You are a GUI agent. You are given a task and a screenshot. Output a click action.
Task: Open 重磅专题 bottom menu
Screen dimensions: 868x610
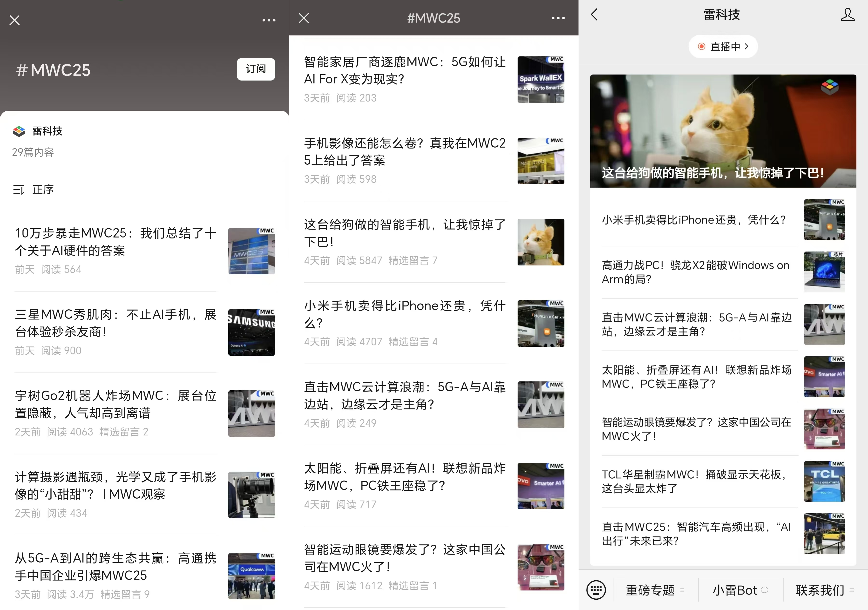655,590
